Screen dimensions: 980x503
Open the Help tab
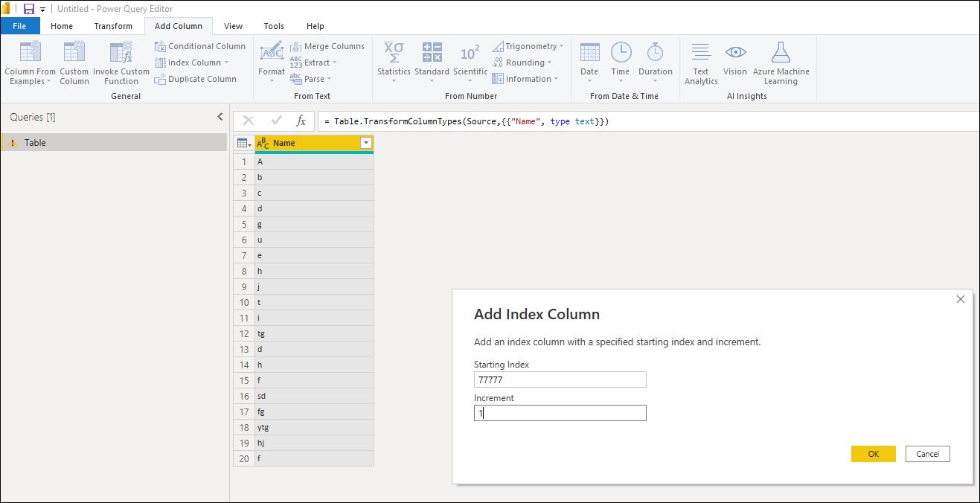pyautogui.click(x=316, y=26)
